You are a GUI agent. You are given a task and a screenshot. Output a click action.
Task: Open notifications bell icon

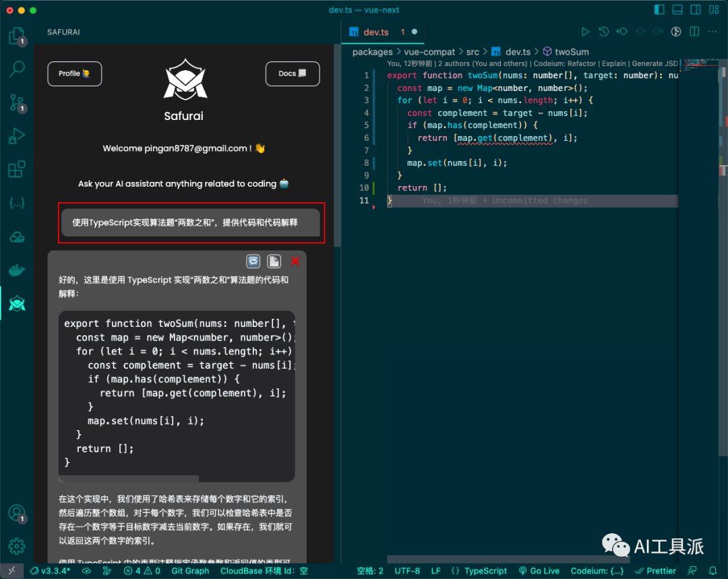[712, 571]
